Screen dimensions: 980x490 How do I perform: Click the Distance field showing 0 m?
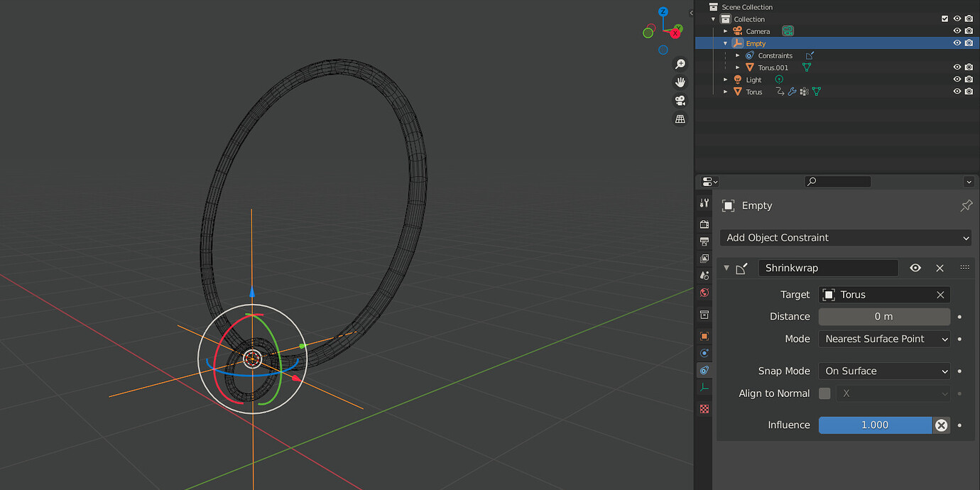point(884,317)
